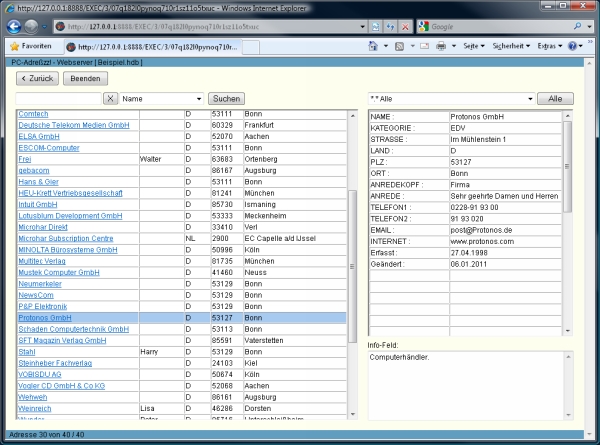Image resolution: width=600 pixels, height=445 pixels.
Task: Click the Suchen button
Action: click(226, 99)
